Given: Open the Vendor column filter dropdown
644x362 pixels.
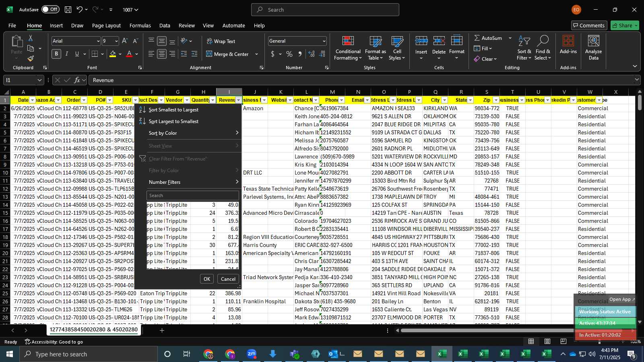Looking at the screenshot, I should 187,100.
